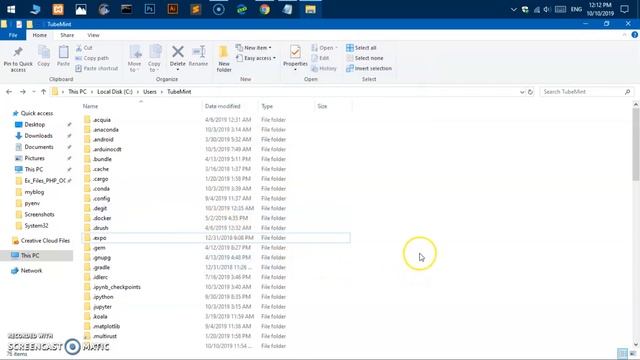Select the .anaconda folder
The height and width of the screenshot is (360, 640).
106,130
